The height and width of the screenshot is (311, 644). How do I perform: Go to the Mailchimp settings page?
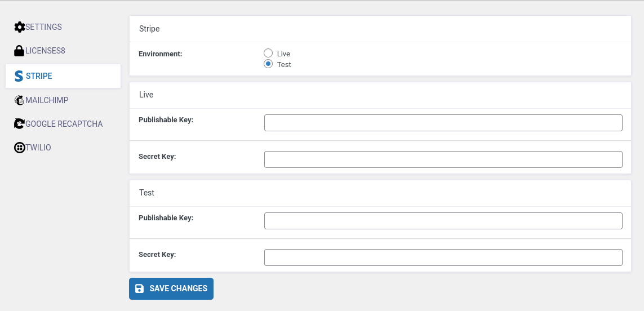pyautogui.click(x=47, y=100)
